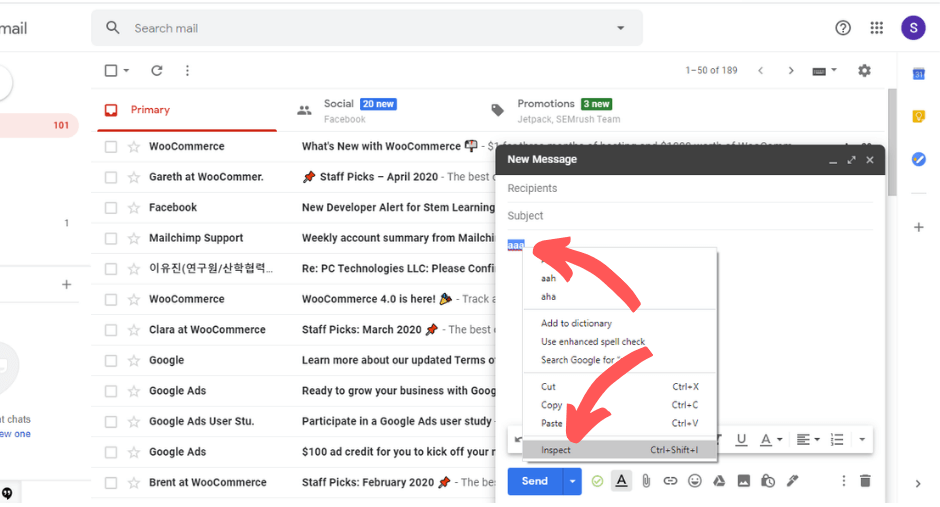Screen dimensions: 940x507
Task: Attach files with paperclip icon
Action: point(646,481)
